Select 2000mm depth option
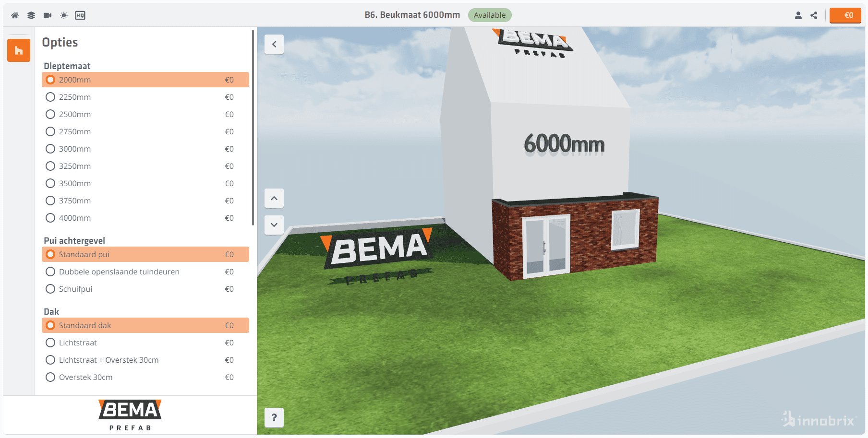Image resolution: width=868 pixels, height=438 pixels. (145, 80)
